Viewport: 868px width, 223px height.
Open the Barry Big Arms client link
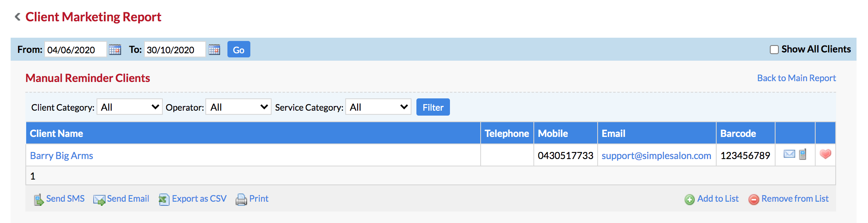click(x=61, y=156)
